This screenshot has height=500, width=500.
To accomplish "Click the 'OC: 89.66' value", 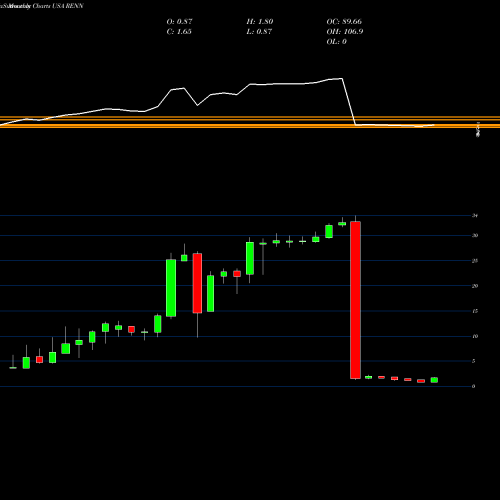I will (x=344, y=22).
